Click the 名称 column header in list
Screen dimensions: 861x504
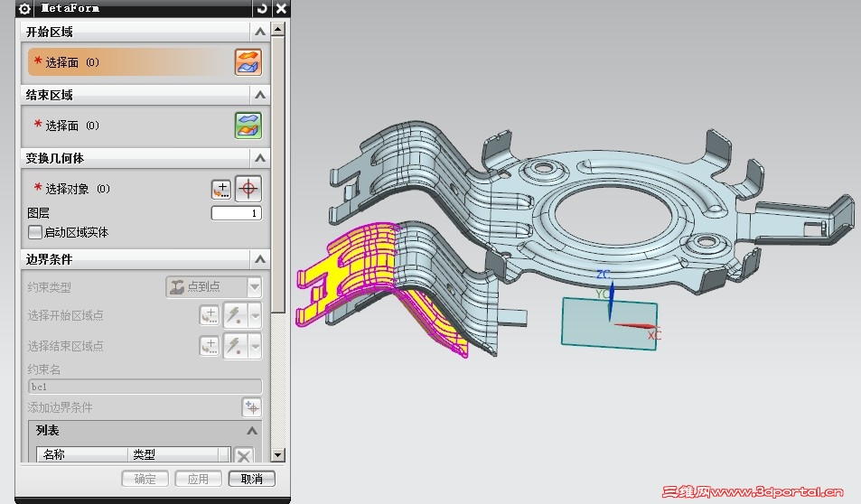click(x=82, y=454)
